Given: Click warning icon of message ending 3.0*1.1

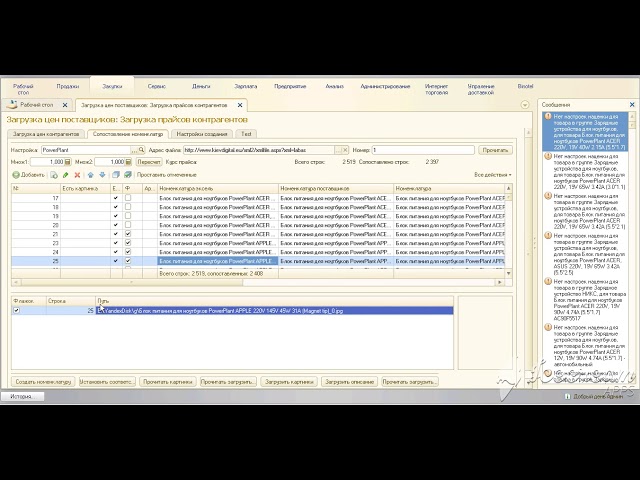Looking at the screenshot, I should click(548, 156).
